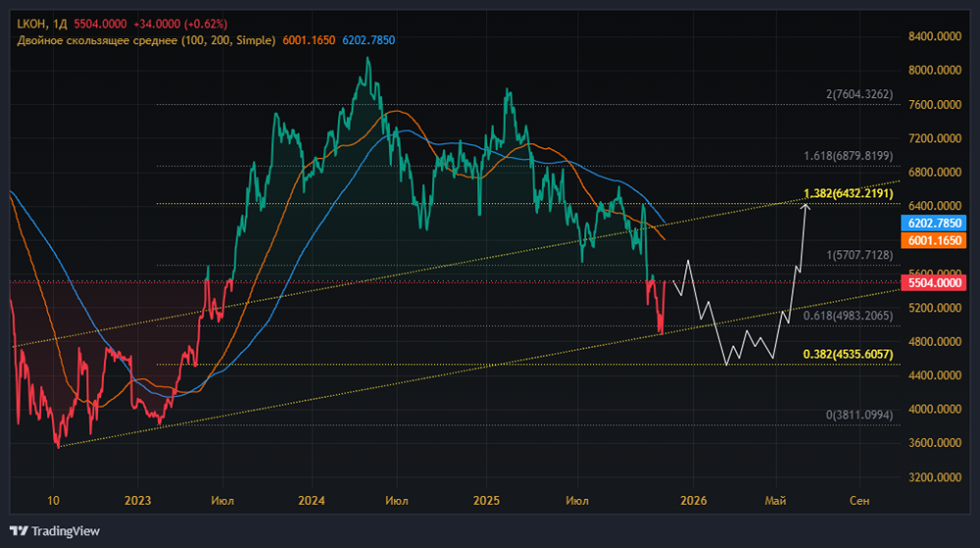Select Fibonacci level 1(5707.7128) label
980x548 pixels.
pyautogui.click(x=859, y=255)
